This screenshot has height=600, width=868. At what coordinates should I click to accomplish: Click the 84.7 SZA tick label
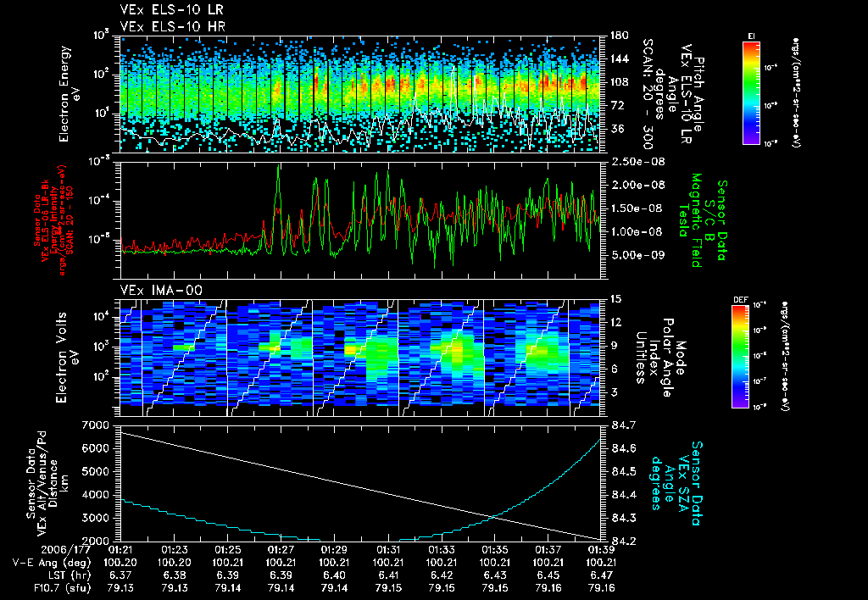(x=623, y=425)
